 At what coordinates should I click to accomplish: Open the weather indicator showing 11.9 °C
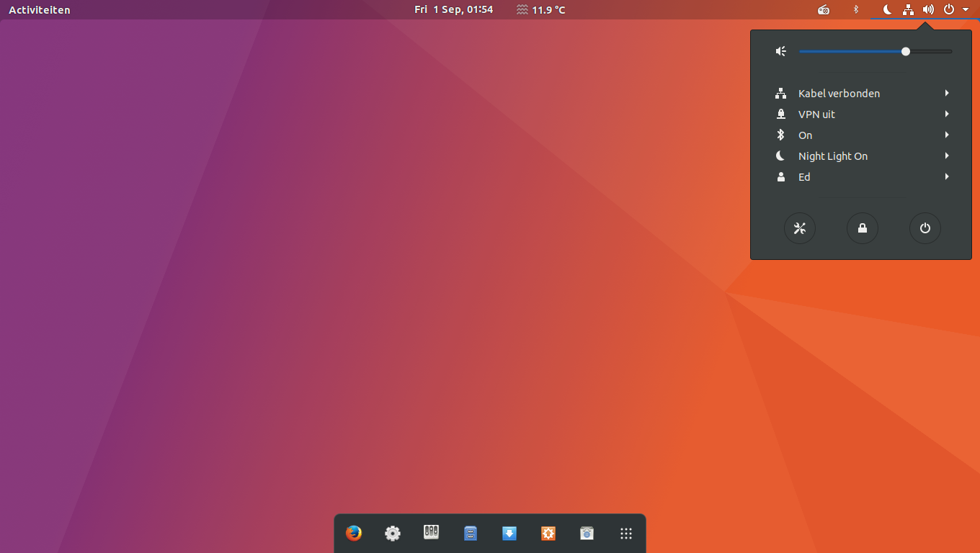tap(541, 10)
